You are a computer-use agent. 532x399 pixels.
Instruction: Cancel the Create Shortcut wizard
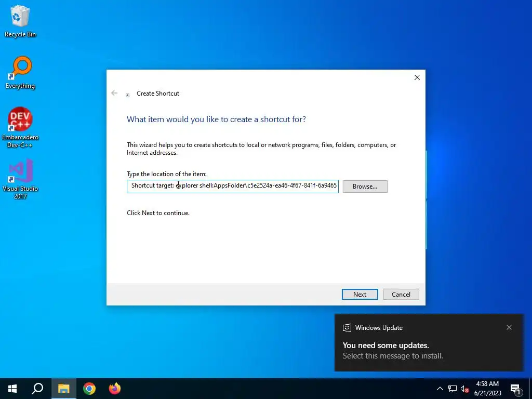point(401,294)
